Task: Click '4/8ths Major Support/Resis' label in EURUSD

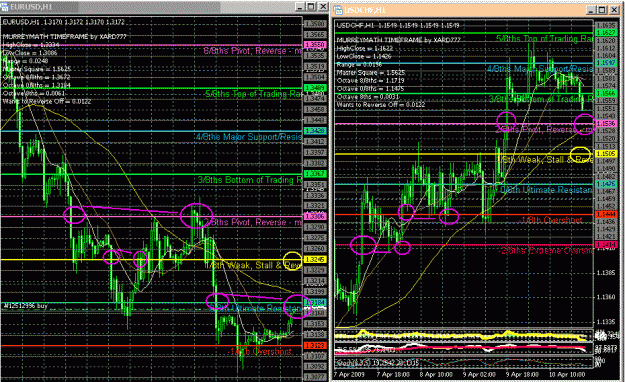Action: pyautogui.click(x=249, y=137)
